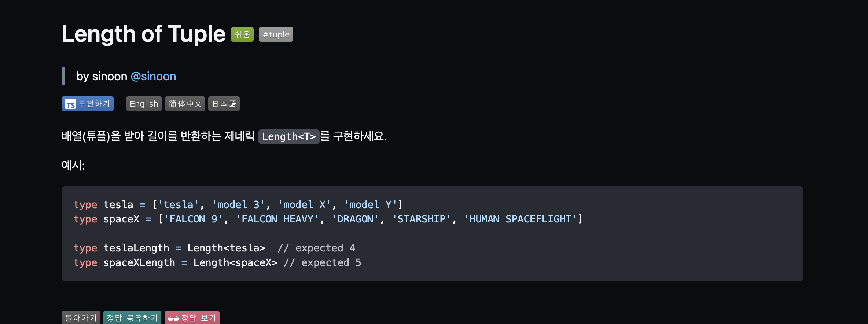Select the type tesla code line
The height and width of the screenshot is (324, 868).
pyautogui.click(x=238, y=205)
